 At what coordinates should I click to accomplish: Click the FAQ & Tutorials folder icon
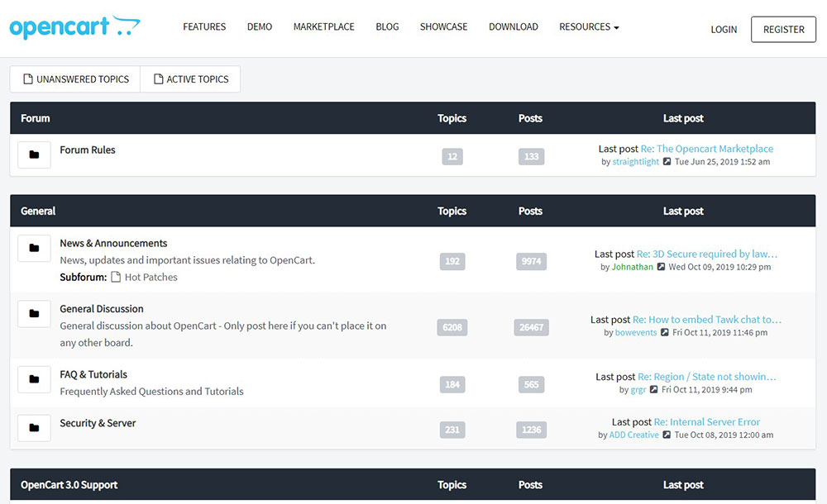(34, 379)
